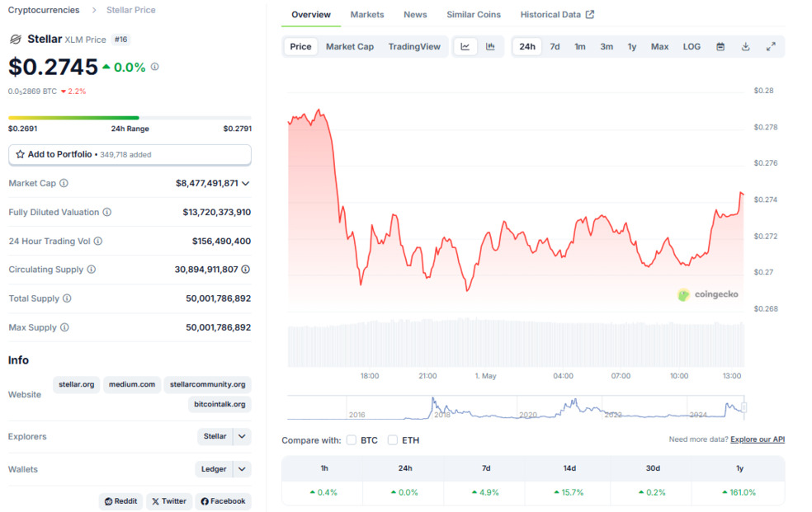Image resolution: width=812 pixels, height=512 pixels.
Task: Open the Wallets dropdown arrow
Action: point(242,469)
